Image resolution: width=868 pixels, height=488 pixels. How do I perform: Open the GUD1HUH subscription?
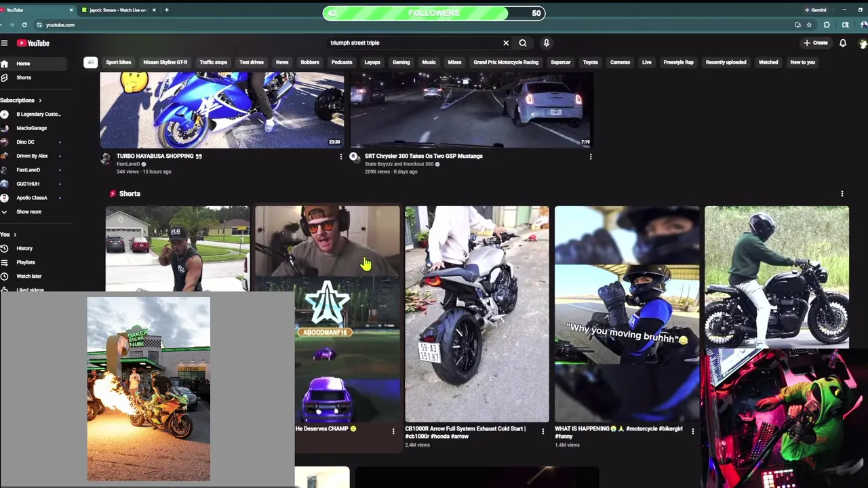click(x=28, y=184)
